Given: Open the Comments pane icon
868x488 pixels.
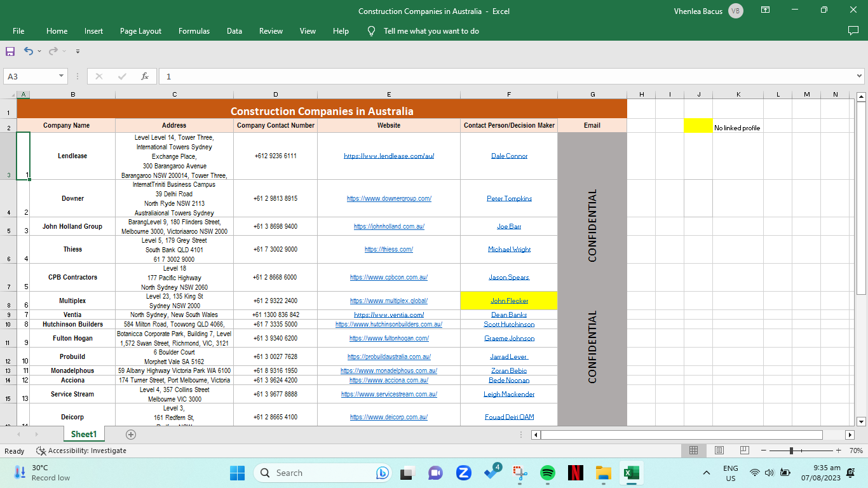Looking at the screenshot, I should click(853, 31).
